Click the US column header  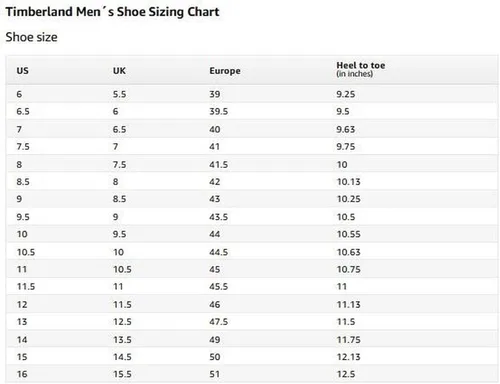pyautogui.click(x=22, y=71)
